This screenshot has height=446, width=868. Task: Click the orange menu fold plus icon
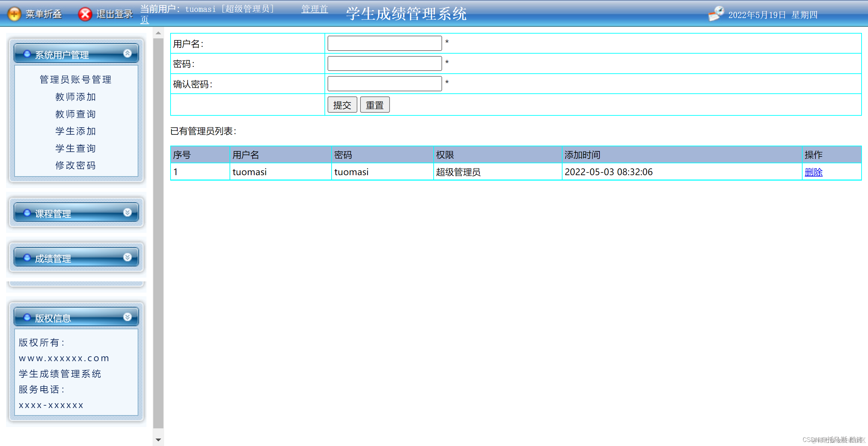point(14,14)
